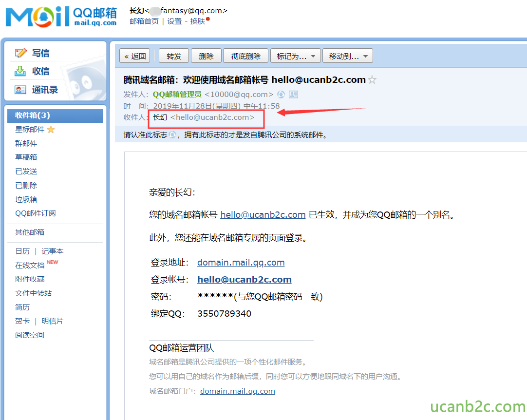This screenshot has height=420, width=527.
Task: Open 通讯录 contacts
Action: (x=45, y=90)
